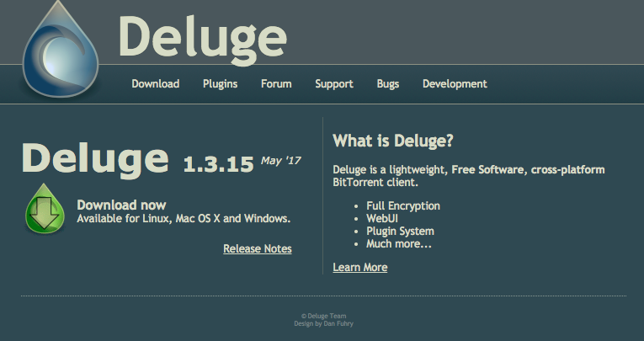Click the large Deluge header title
This screenshot has width=644, height=341.
pyautogui.click(x=203, y=40)
